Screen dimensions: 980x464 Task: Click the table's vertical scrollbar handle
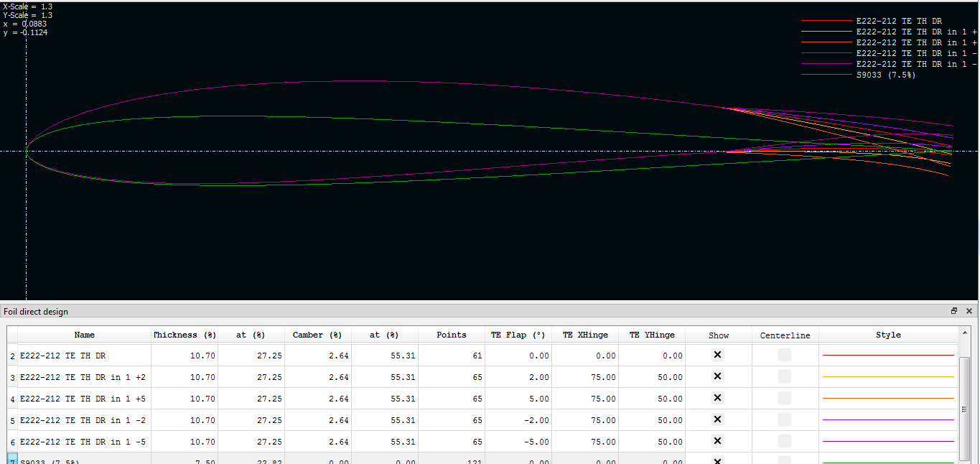click(x=965, y=408)
